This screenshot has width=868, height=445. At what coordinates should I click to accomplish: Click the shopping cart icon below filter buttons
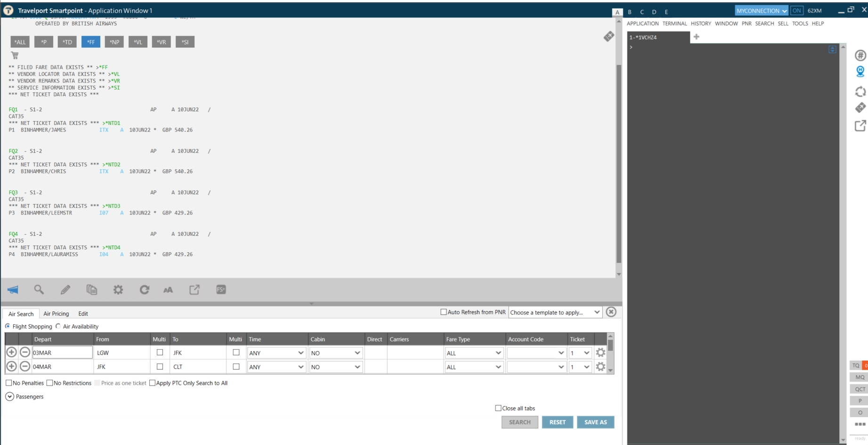click(15, 55)
